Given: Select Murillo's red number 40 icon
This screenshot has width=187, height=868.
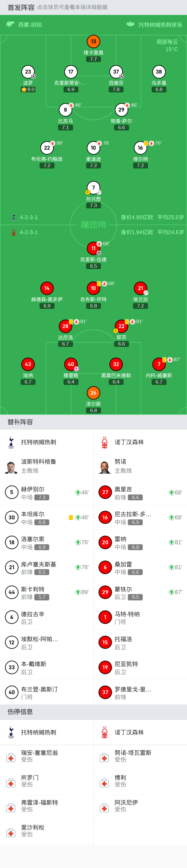Looking at the screenshot, I should (x=71, y=364).
